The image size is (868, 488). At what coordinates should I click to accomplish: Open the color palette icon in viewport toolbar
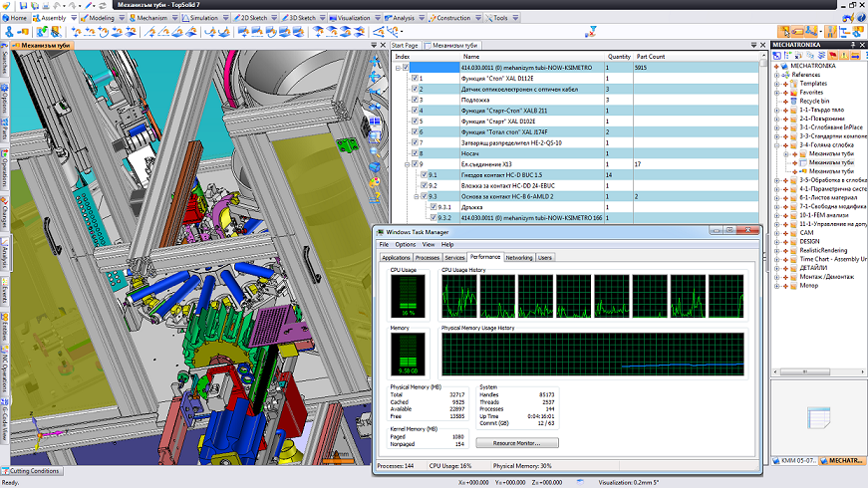(375, 181)
